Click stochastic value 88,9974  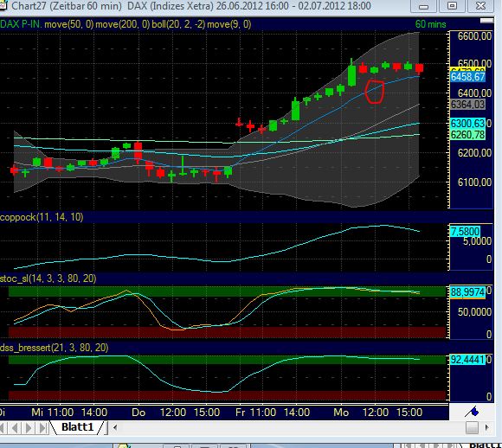[467, 292]
